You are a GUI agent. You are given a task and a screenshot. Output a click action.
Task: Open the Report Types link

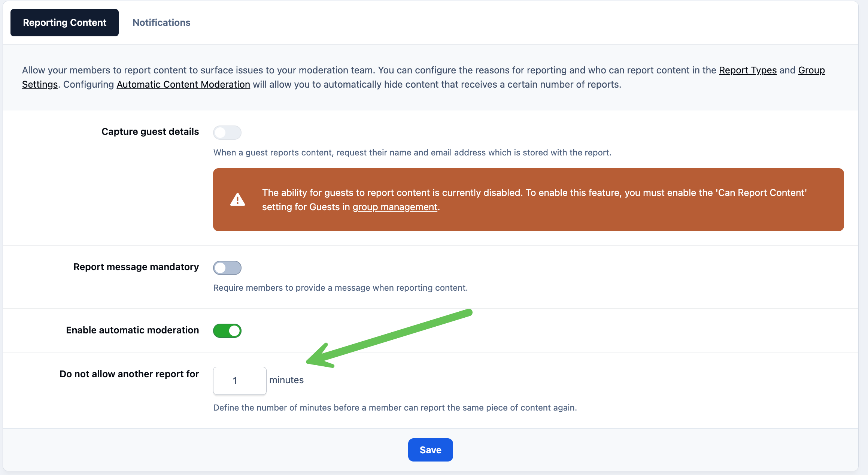pos(748,70)
